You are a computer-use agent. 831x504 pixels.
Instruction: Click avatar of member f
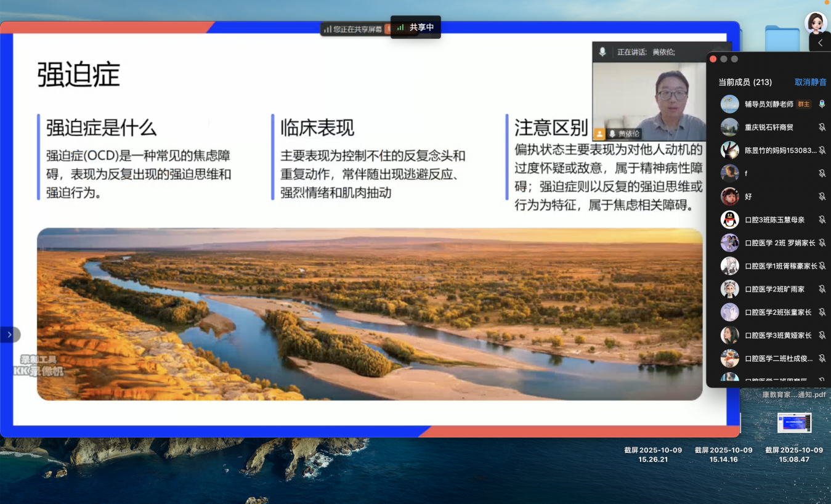(730, 174)
